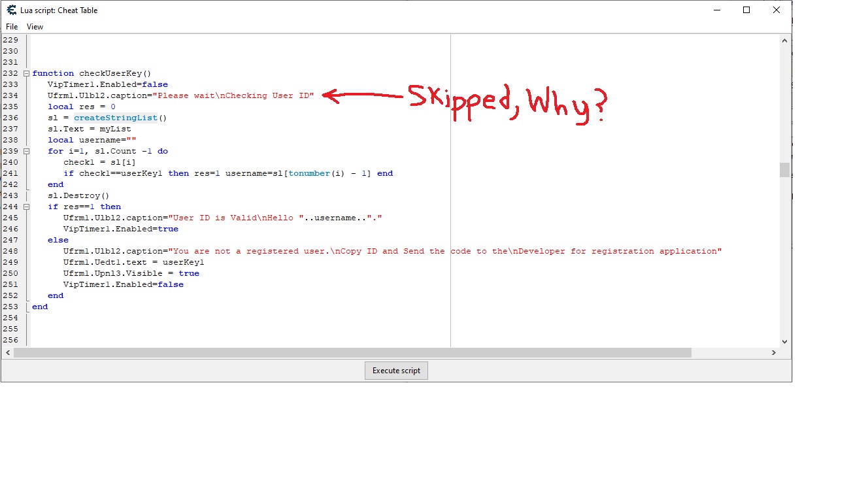Collapse the checkUserKey function fold marker

(x=26, y=73)
